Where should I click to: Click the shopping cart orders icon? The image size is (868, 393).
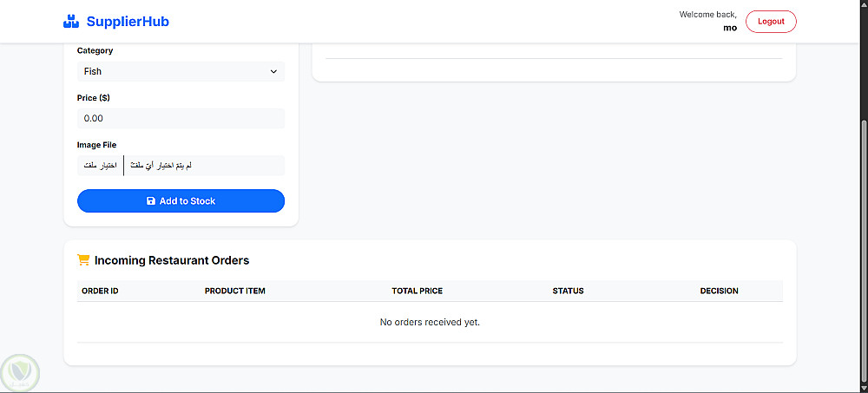click(83, 259)
